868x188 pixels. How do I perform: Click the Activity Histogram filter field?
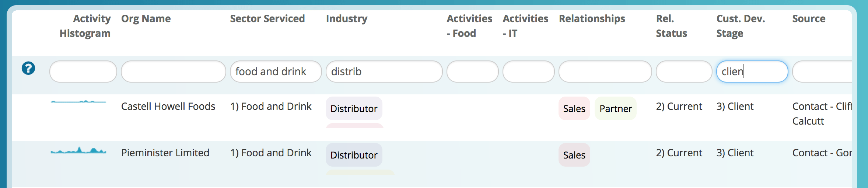(83, 72)
